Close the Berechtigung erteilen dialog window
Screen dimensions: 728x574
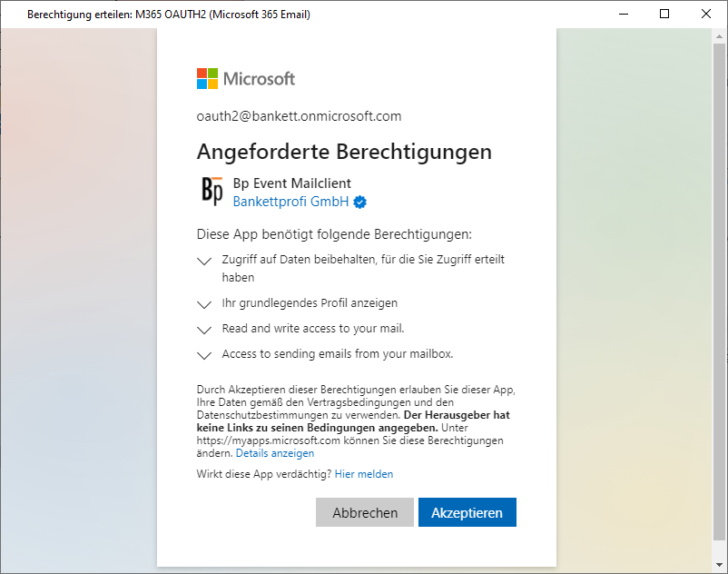click(x=706, y=15)
